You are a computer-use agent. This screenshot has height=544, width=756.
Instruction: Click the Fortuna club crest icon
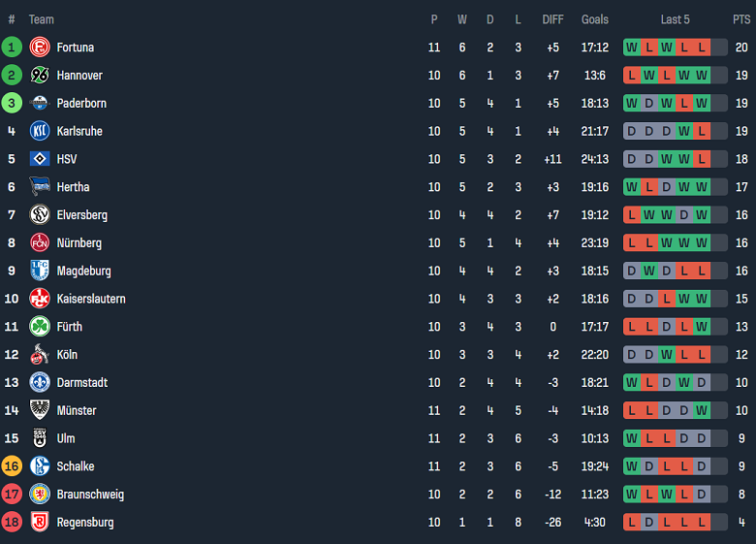point(40,47)
